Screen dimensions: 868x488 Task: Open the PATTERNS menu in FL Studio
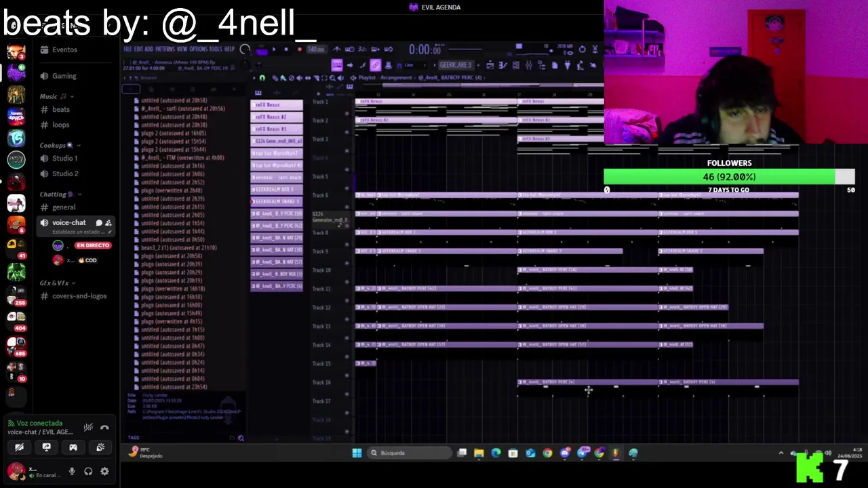point(165,49)
